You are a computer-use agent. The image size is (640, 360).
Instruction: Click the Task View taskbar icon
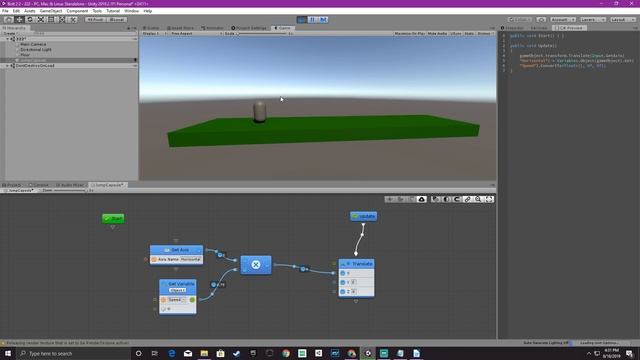(x=155, y=353)
